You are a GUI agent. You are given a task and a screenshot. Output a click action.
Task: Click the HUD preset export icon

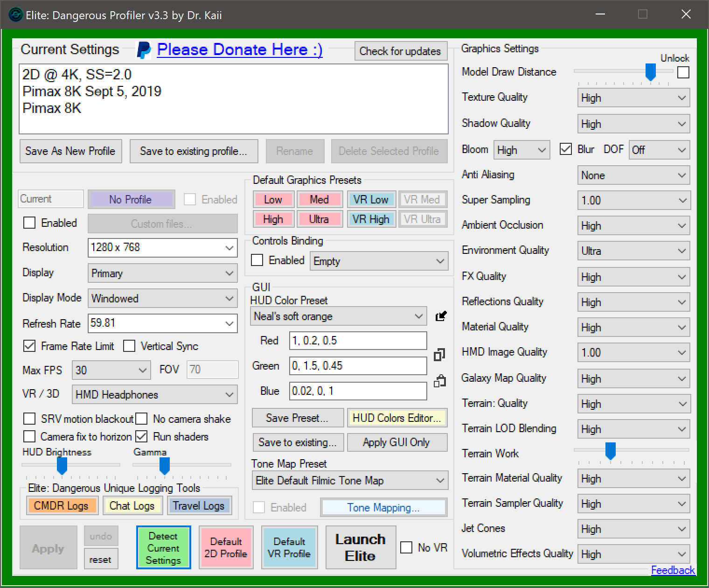click(x=441, y=316)
